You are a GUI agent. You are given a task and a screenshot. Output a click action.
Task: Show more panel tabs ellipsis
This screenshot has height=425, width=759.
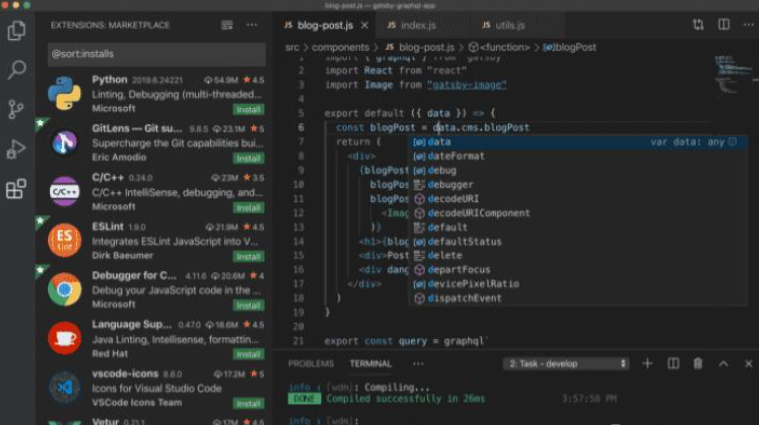coord(418,364)
